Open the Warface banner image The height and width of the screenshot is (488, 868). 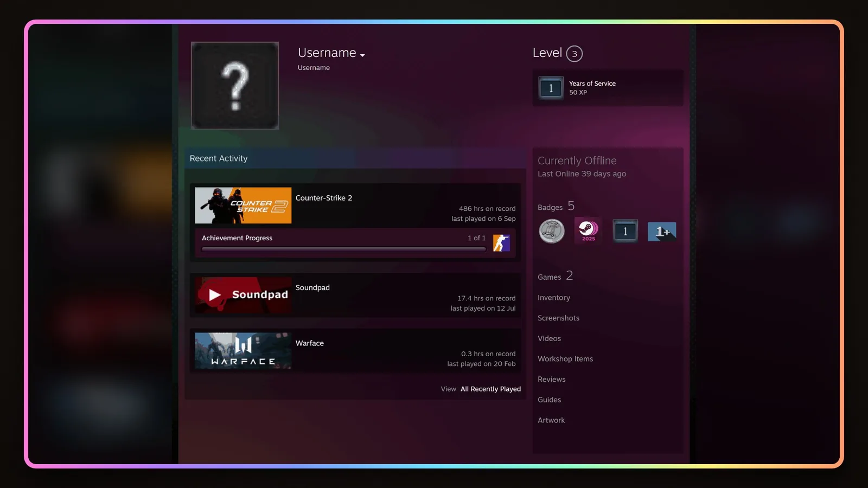pyautogui.click(x=243, y=351)
